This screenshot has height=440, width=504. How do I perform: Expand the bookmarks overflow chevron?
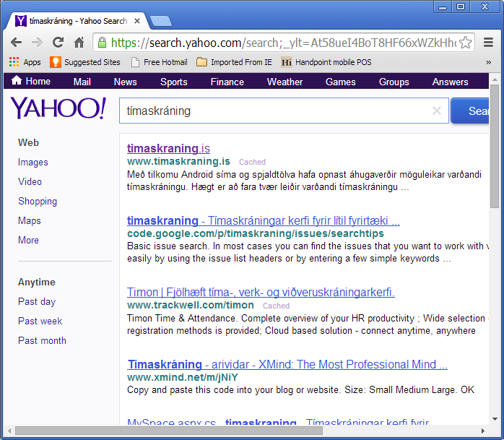(x=489, y=62)
